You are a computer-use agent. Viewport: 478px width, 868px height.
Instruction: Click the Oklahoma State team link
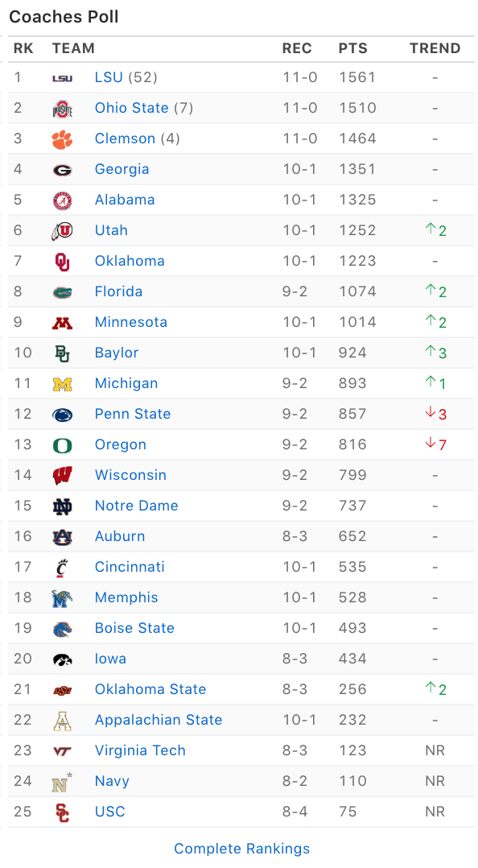150,690
